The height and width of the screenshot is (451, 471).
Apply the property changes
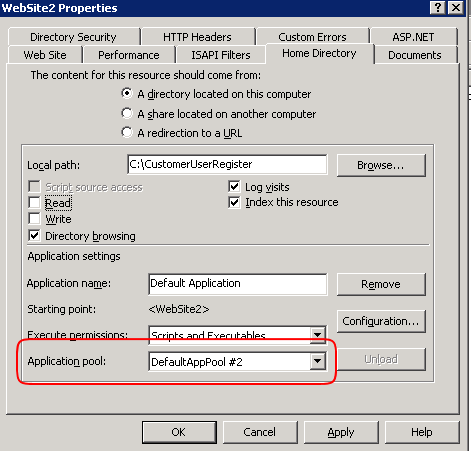tap(341, 432)
